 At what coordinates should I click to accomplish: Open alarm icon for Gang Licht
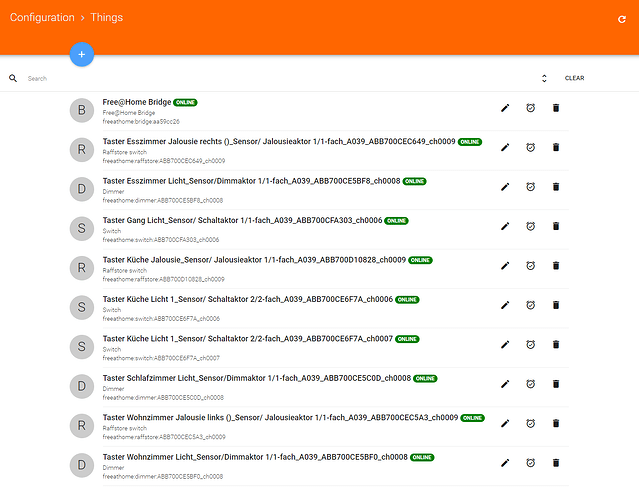pos(530,226)
